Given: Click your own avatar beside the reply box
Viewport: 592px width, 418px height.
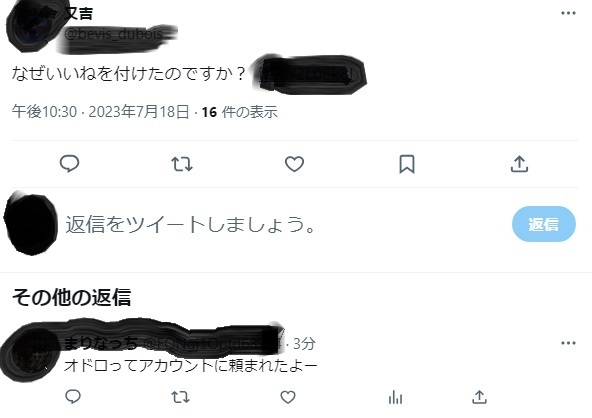Looking at the screenshot, I should [30, 224].
